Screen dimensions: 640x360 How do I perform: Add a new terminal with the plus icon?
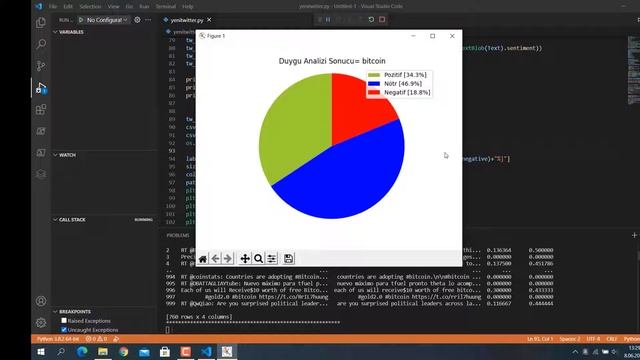pyautogui.click(x=634, y=235)
